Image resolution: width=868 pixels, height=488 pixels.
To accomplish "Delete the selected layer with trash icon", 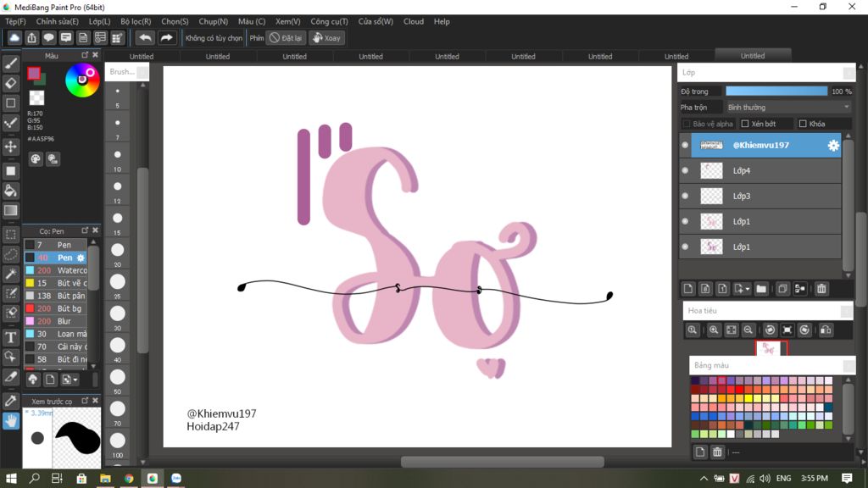I will [821, 289].
